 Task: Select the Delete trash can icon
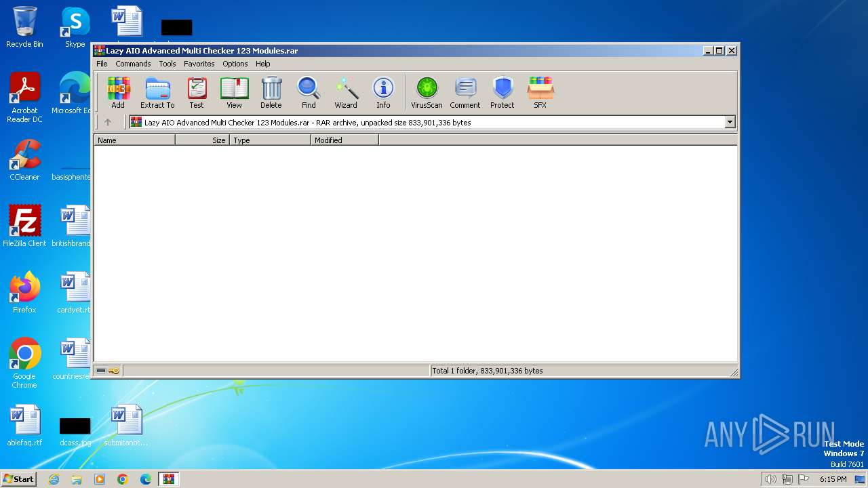click(x=271, y=92)
